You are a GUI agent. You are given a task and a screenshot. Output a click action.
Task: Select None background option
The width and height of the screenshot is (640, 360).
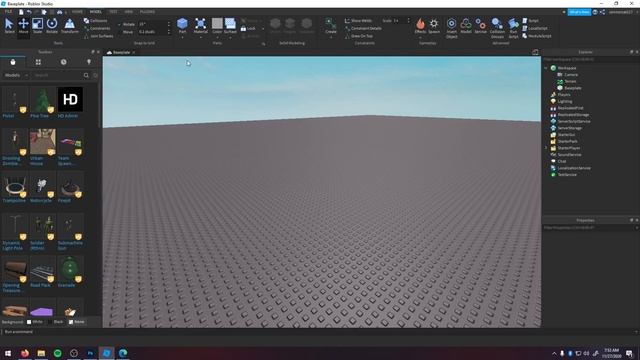click(x=76, y=322)
